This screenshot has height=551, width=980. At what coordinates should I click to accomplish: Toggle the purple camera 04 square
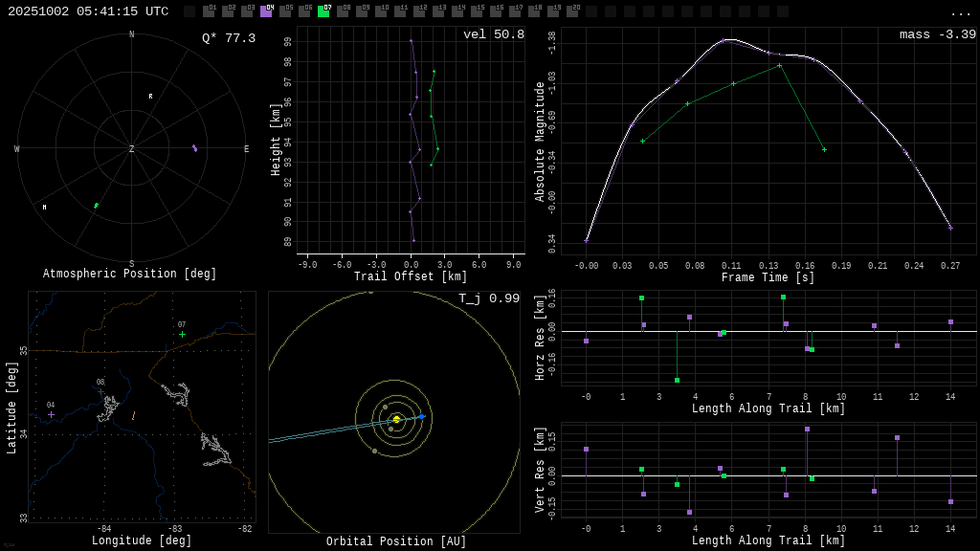(x=266, y=11)
